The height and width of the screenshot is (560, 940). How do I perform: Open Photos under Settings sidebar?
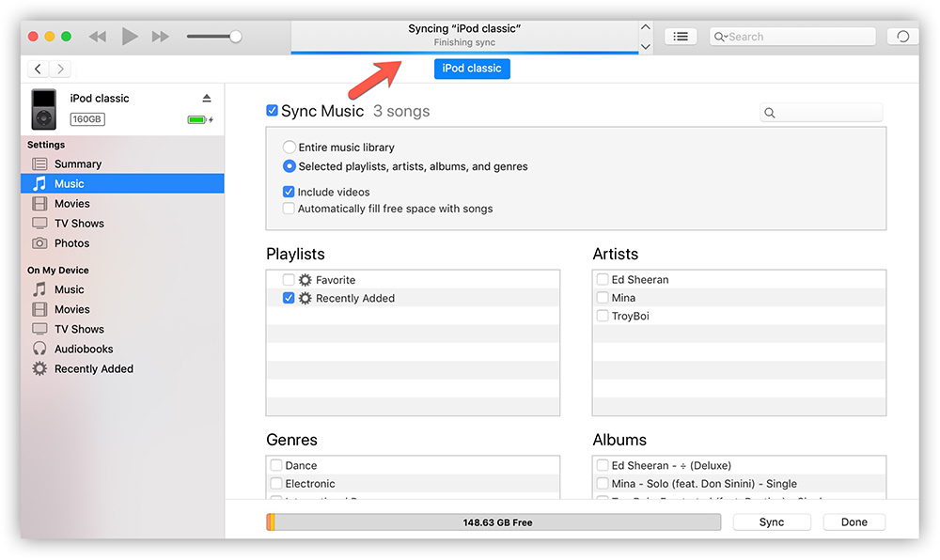pyautogui.click(x=71, y=243)
